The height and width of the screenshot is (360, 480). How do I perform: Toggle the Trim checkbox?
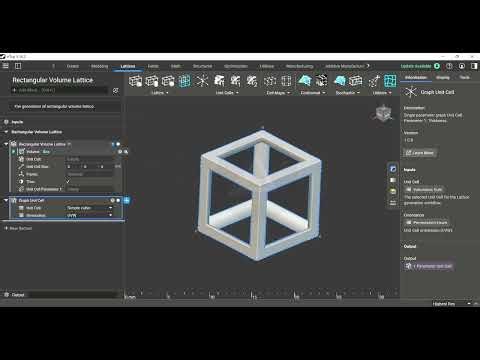pyautogui.click(x=68, y=182)
